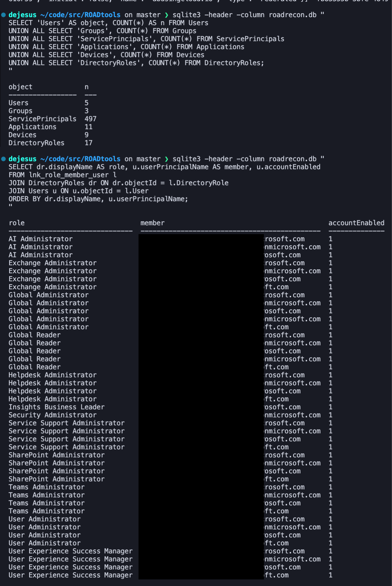This screenshot has height=586, width=392.
Task: Click the ~/code/src/ROADtools path in first prompt
Action: [x=80, y=15]
